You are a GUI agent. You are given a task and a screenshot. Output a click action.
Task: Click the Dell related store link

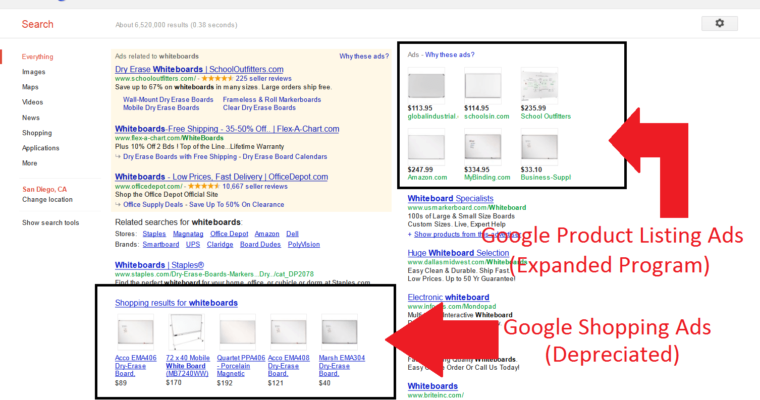[292, 234]
